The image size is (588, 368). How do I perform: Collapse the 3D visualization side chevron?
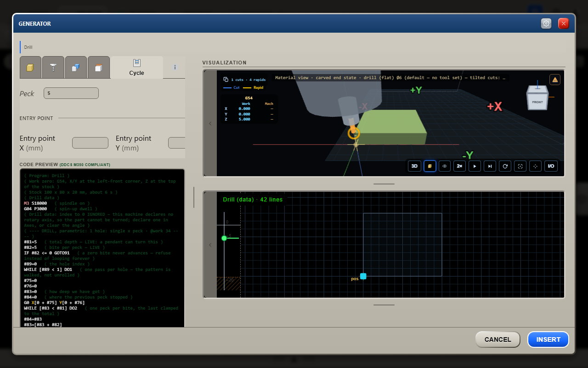coord(210,123)
